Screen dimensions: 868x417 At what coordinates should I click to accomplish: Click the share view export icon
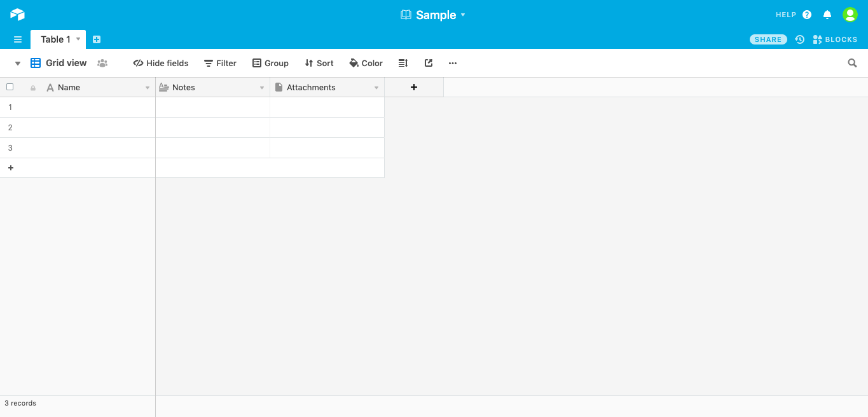[x=429, y=63]
